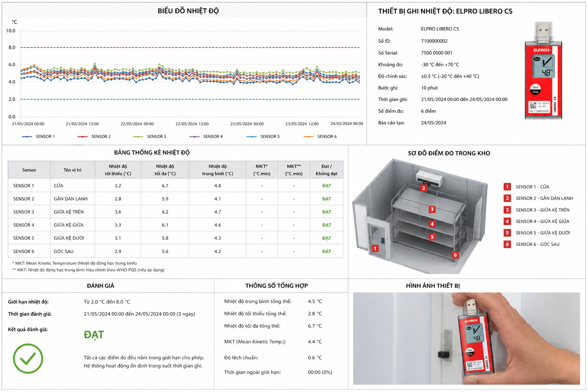The width and height of the screenshot is (588, 392).
Task: Click 'SENSOR 6 - GÓC SAU' legend text
Action: (x=537, y=244)
